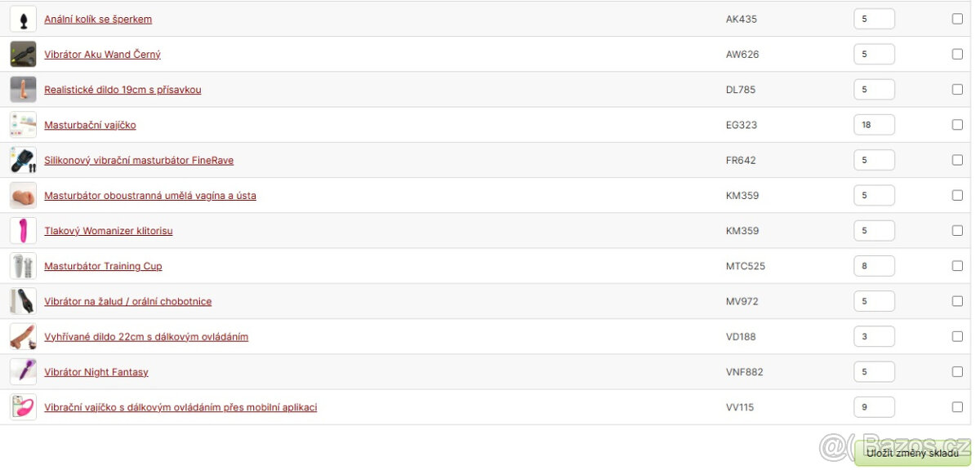Open the 'Vibrátor Night Fantasy' link
980x470 pixels.
[x=96, y=372]
